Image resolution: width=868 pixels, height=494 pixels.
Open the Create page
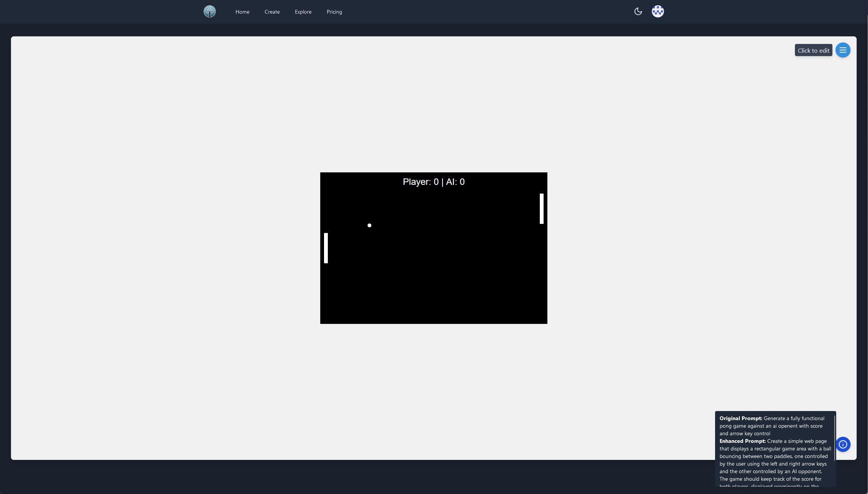click(272, 12)
